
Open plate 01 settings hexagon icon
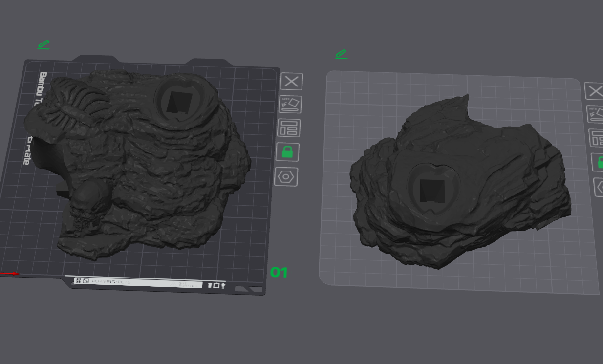286,176
